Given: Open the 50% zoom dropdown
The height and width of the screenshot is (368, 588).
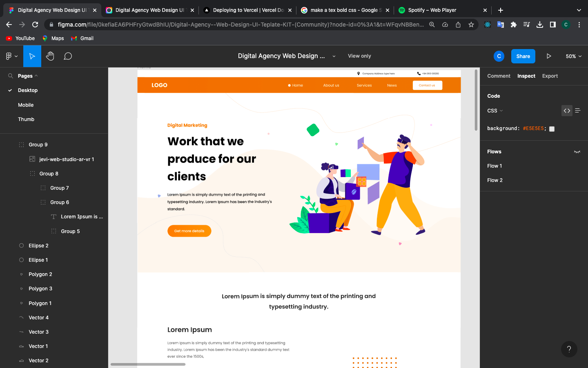Looking at the screenshot, I should [x=573, y=56].
